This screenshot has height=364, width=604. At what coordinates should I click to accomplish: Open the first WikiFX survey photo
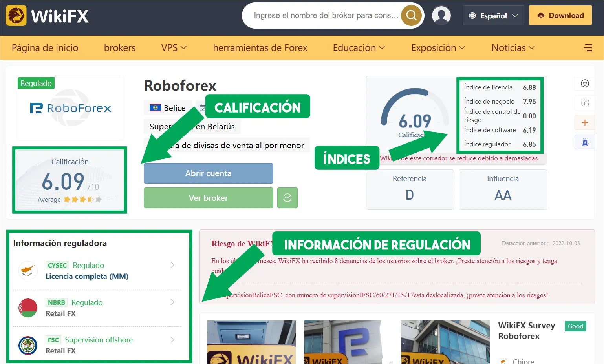point(251,342)
